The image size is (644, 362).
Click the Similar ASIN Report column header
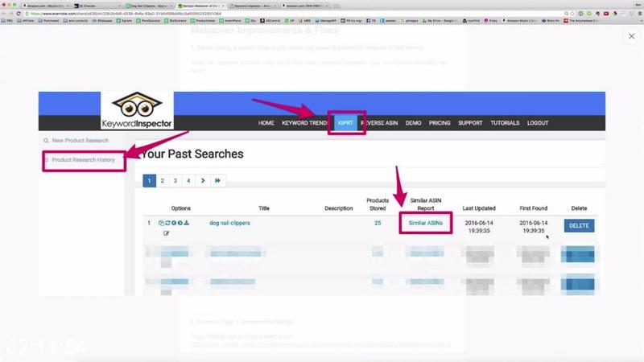(426, 204)
